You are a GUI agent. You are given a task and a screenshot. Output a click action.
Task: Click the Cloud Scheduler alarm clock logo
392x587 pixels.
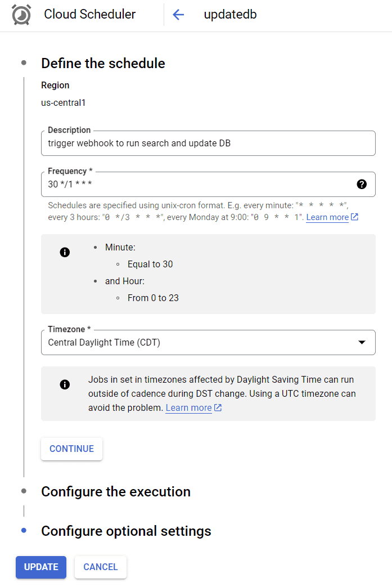[x=22, y=15]
